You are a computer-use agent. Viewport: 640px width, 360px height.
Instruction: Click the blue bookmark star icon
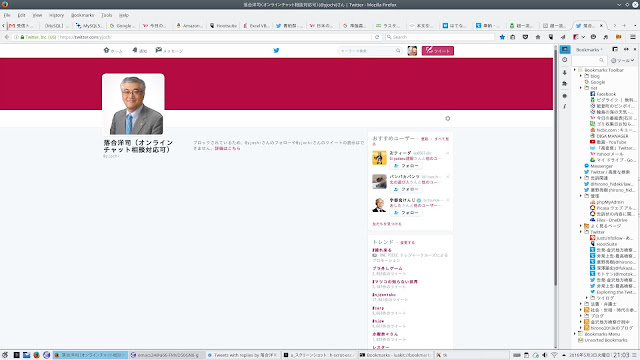(502, 37)
